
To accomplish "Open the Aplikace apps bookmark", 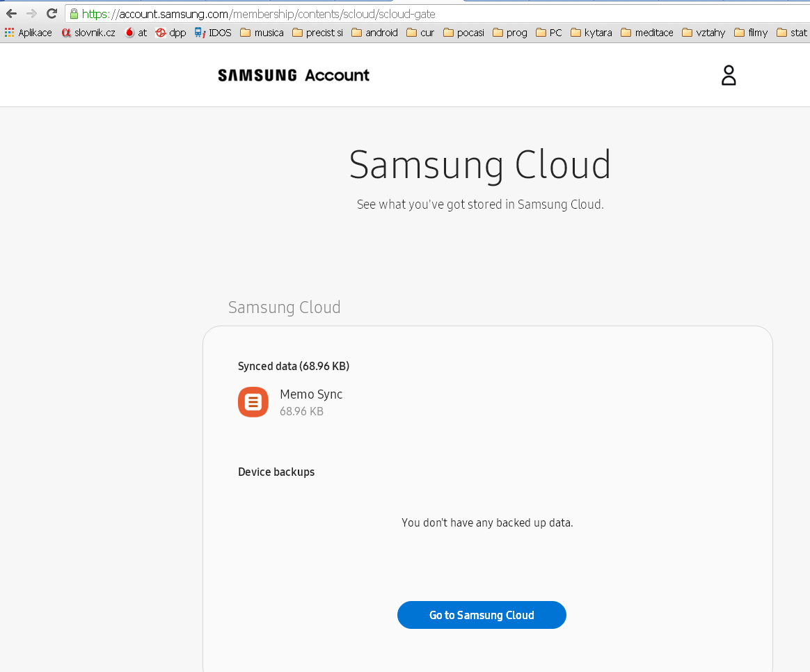I will click(x=29, y=33).
